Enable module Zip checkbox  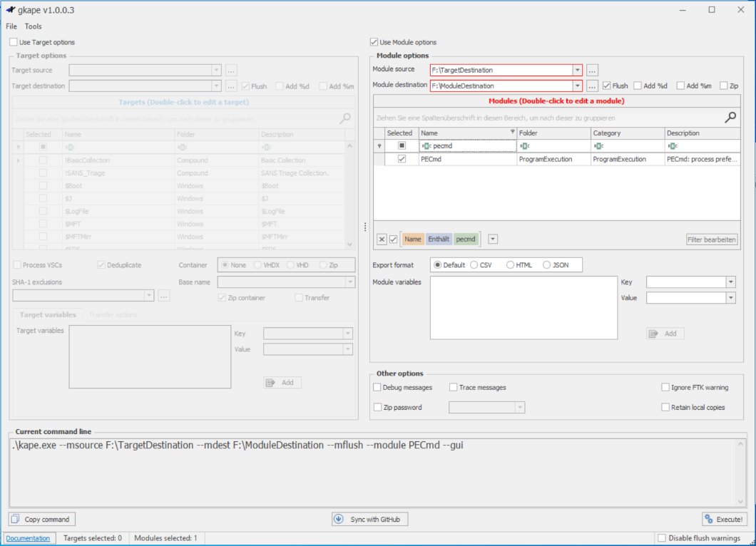pos(723,86)
